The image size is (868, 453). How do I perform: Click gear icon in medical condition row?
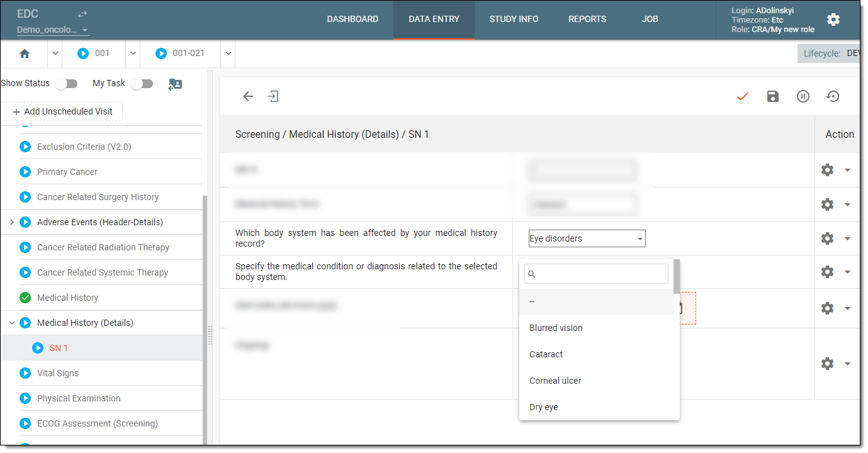[x=828, y=272]
